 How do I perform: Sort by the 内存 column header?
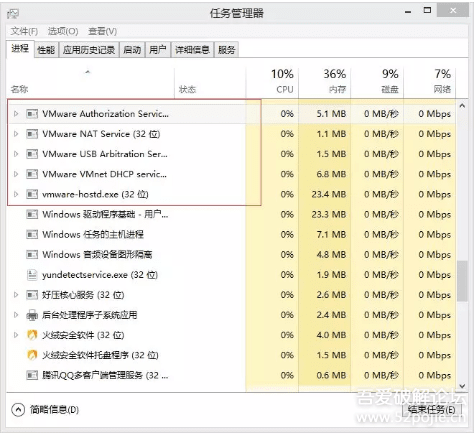pos(325,83)
